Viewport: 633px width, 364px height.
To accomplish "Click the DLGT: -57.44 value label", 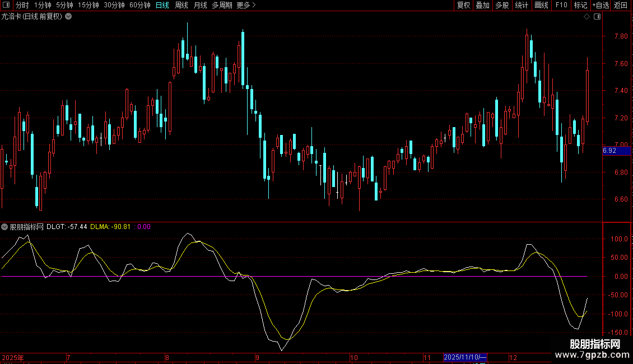I will 67,227.
